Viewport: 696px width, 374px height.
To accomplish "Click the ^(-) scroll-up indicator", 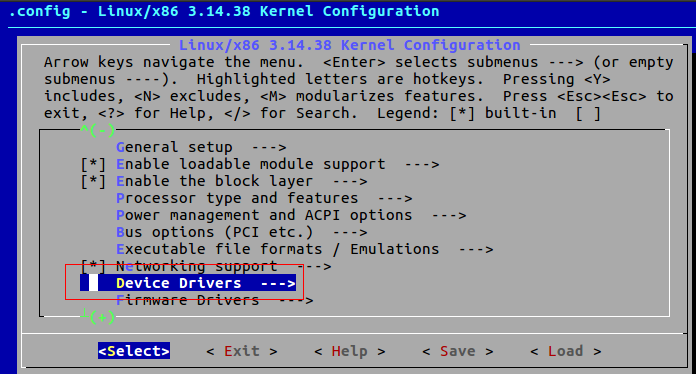I will click(x=98, y=130).
